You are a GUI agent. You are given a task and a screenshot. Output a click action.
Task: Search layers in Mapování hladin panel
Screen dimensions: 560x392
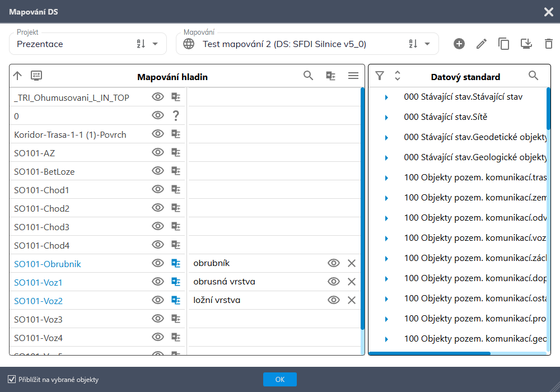click(x=309, y=76)
